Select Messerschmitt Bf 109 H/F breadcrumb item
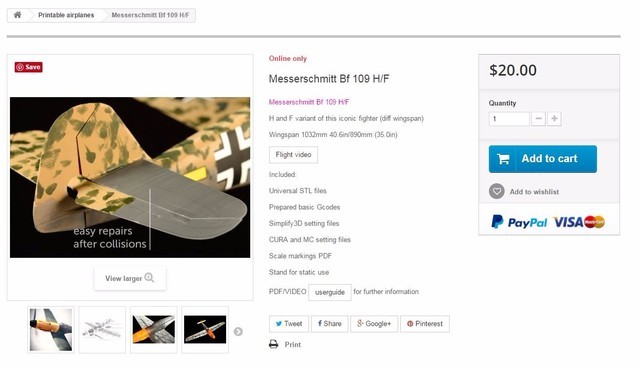The height and width of the screenshot is (366, 640). [x=150, y=15]
